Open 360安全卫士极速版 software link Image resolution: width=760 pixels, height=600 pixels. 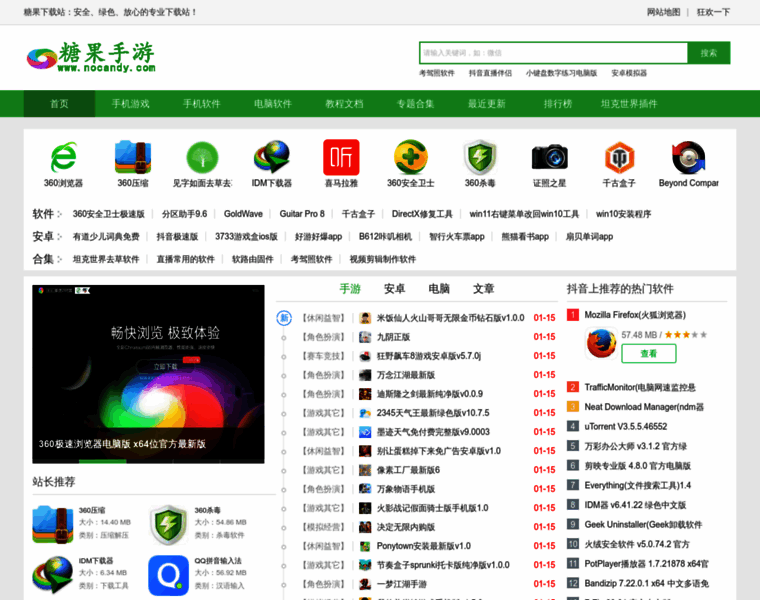(109, 214)
